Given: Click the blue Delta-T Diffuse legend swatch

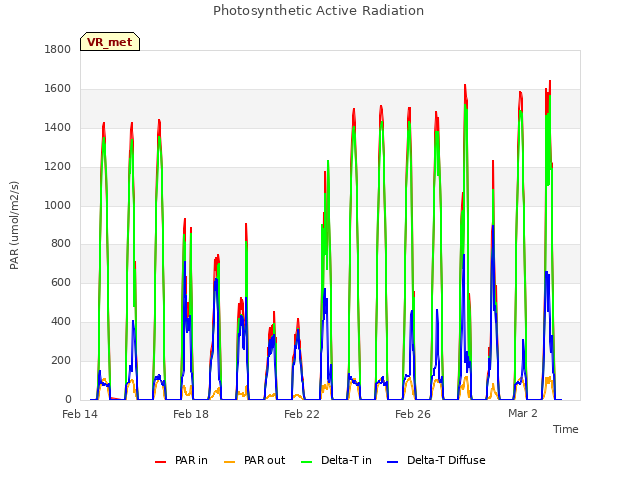Looking at the screenshot, I should [392, 462].
